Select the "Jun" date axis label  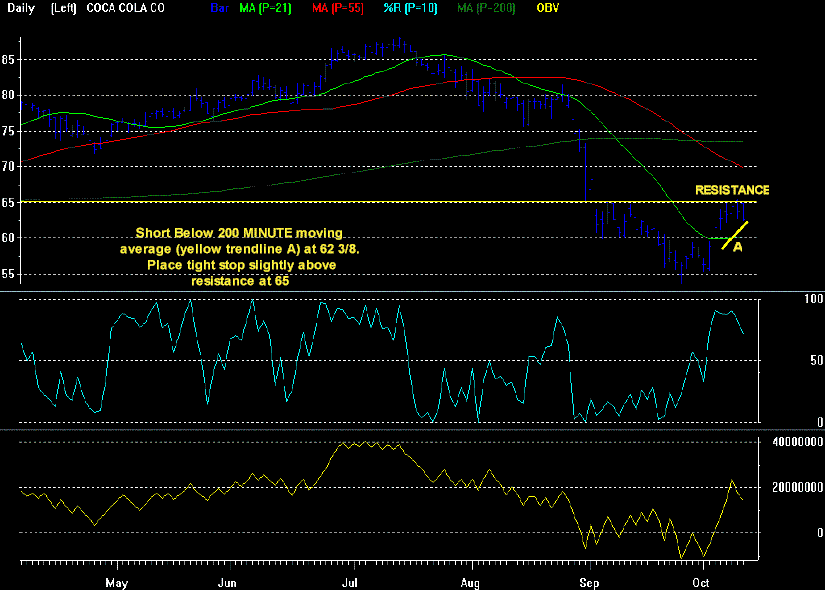point(227,583)
